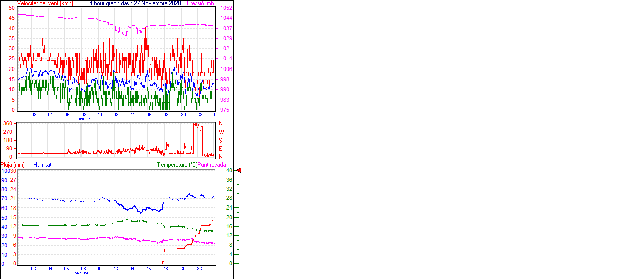Image resolution: width=644 pixels, height=279 pixels.
Task: Click the 1052 pressure axis value
Action: click(x=225, y=8)
